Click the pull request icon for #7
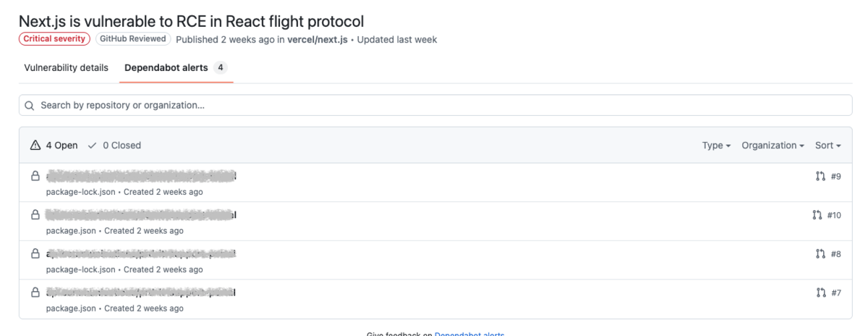868x336 pixels. click(x=820, y=293)
